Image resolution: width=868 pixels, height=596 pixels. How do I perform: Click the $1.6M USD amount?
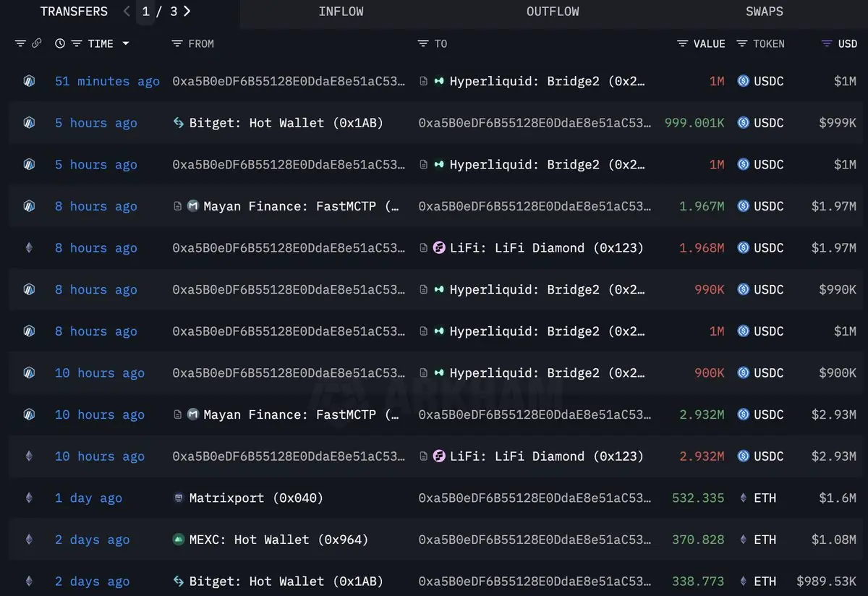(x=838, y=498)
